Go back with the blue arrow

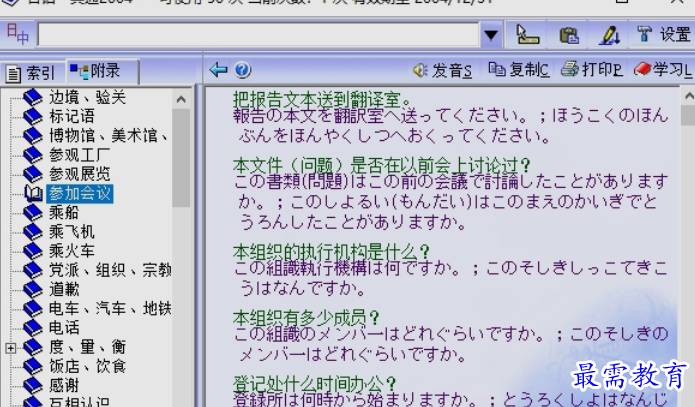(218, 70)
